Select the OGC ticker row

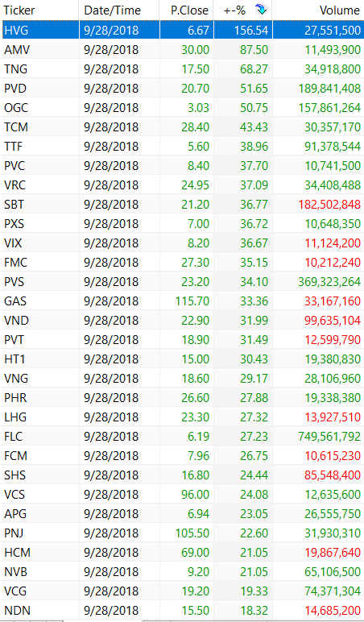182,107
